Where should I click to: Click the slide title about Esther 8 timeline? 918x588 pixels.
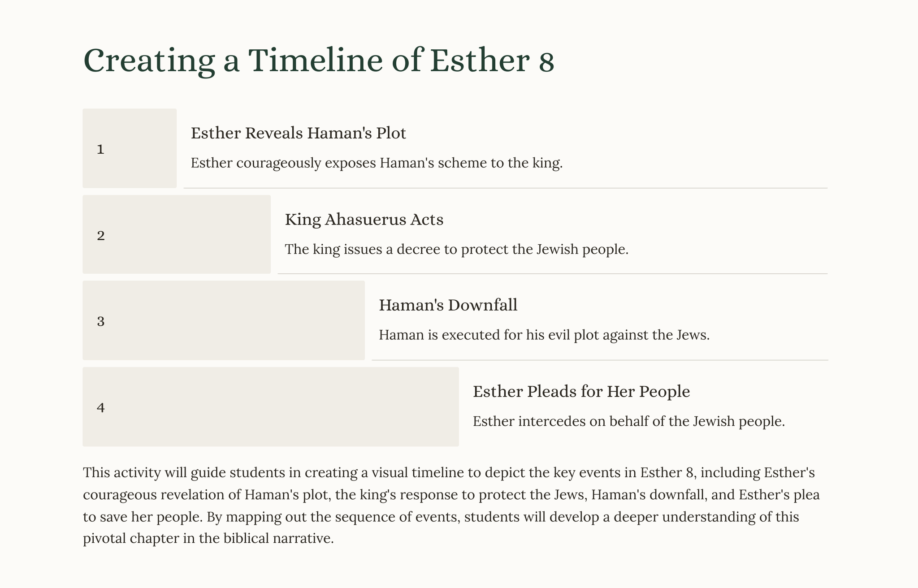319,61
